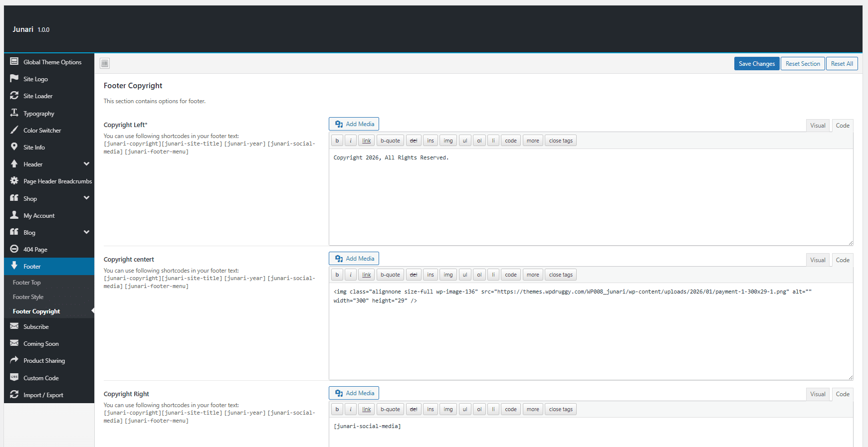Click Add Media for Copyright Left
Screen dimensions: 868x447
tap(354, 124)
